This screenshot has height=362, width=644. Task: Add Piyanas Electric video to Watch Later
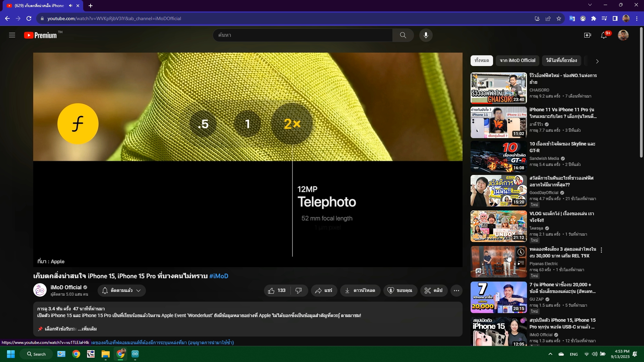coord(521,252)
